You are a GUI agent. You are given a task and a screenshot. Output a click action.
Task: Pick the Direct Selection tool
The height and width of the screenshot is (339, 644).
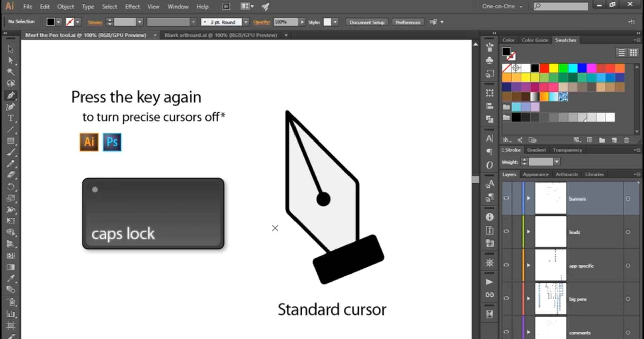(11, 60)
